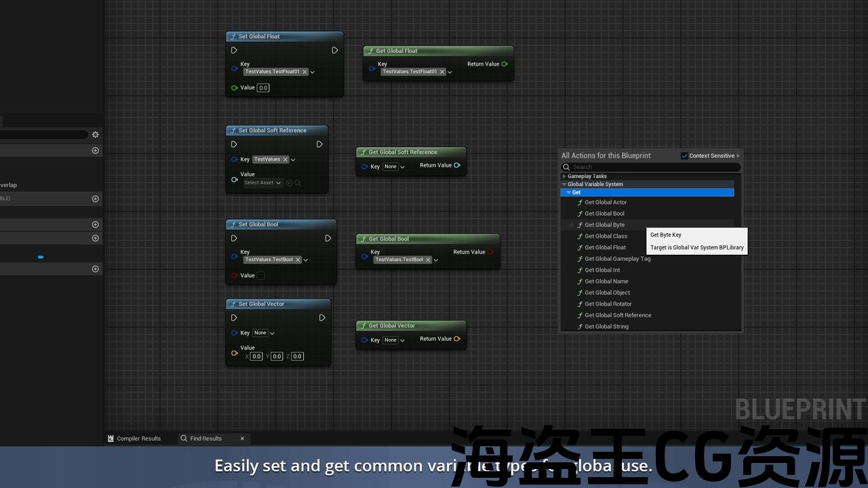Open the My Blueprint panel settings gear
This screenshot has width=868, height=488.
95,135
